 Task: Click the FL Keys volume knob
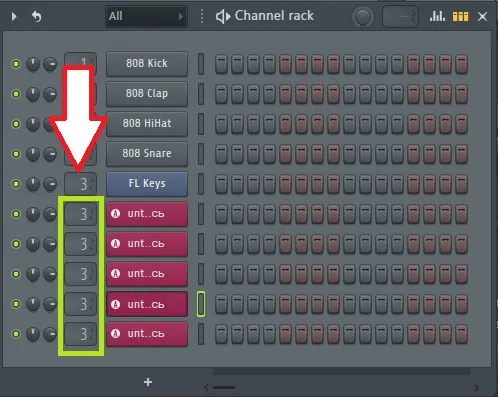pos(50,184)
